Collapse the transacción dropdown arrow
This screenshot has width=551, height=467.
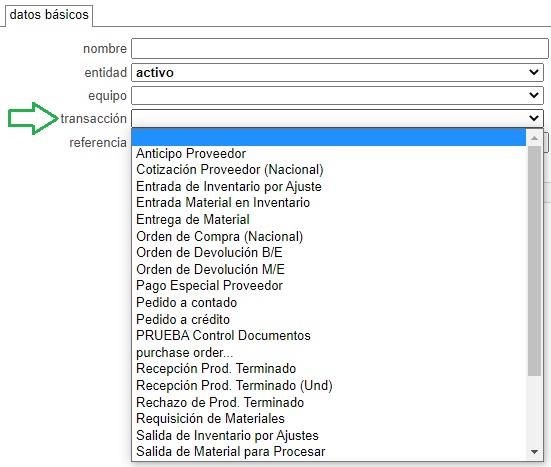[x=534, y=118]
